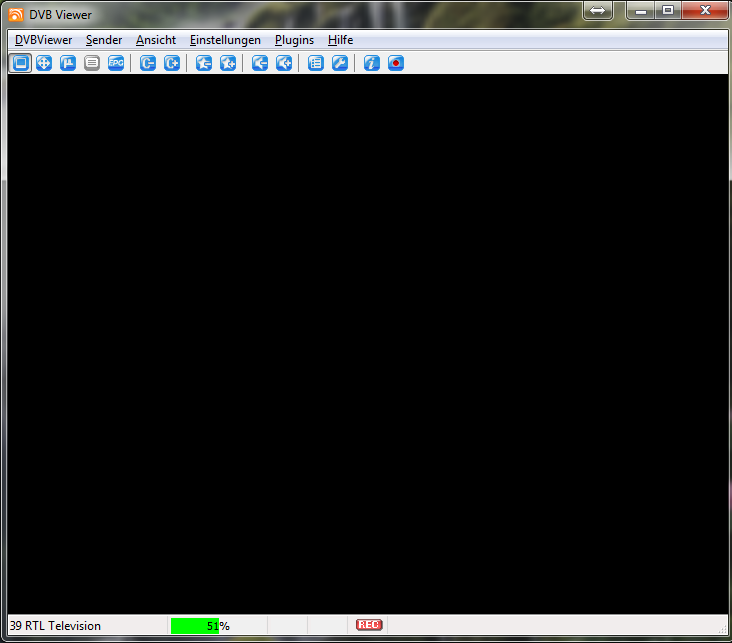Go to previous favorite (star minus)
732x643 pixels.
coord(204,63)
